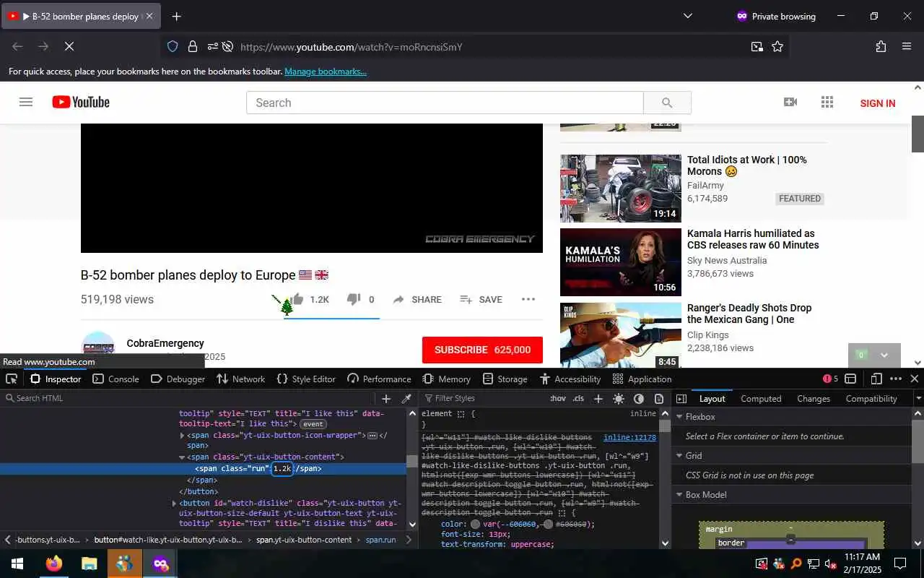The image size is (924, 578).
Task: Open devtools three-dot customize menu
Action: pos(896,379)
